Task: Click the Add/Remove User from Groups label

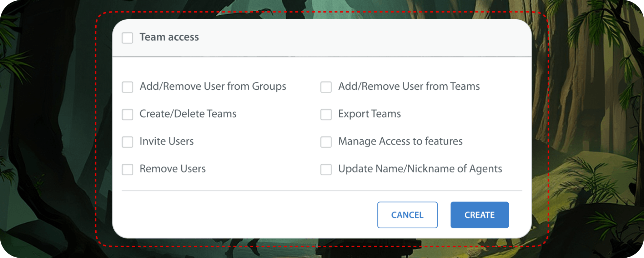Action: (213, 86)
